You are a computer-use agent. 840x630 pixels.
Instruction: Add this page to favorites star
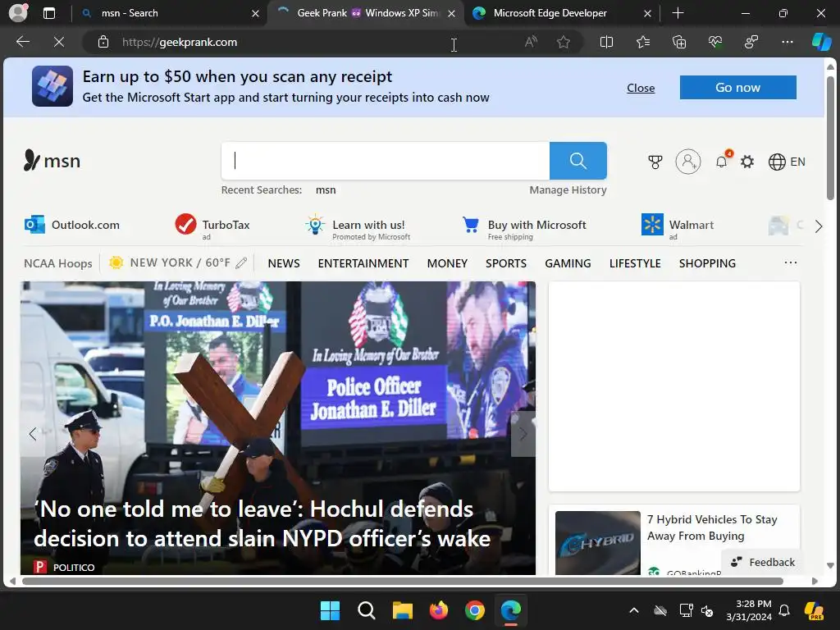click(563, 42)
